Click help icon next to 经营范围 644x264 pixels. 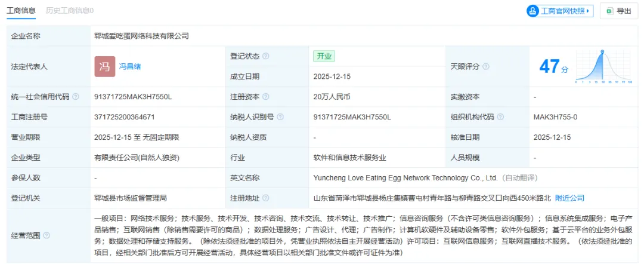[x=47, y=235]
